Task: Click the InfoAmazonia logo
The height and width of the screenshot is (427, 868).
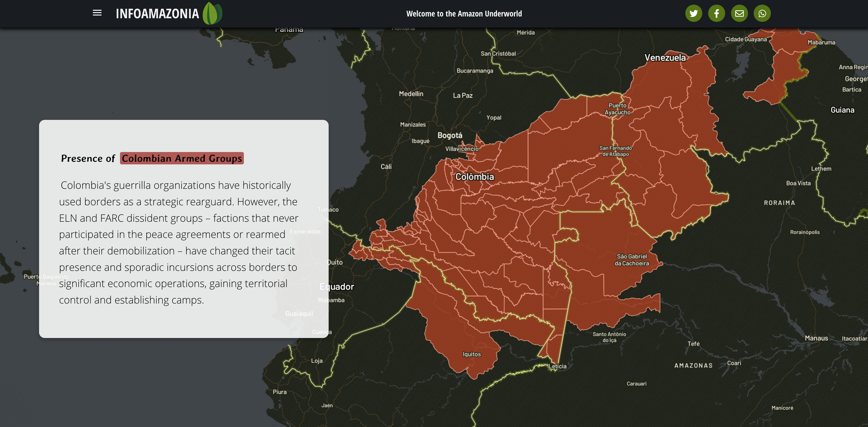Action: coord(169,13)
